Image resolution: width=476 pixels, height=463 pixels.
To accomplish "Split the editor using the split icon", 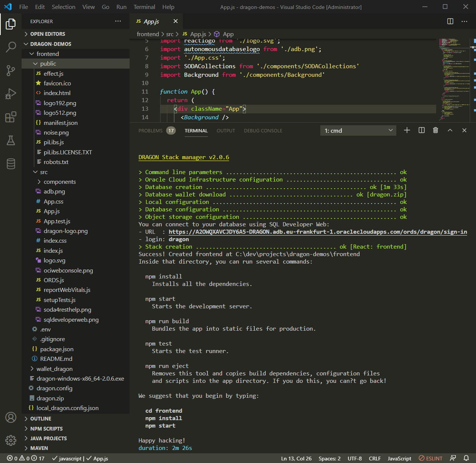I will click(x=450, y=21).
